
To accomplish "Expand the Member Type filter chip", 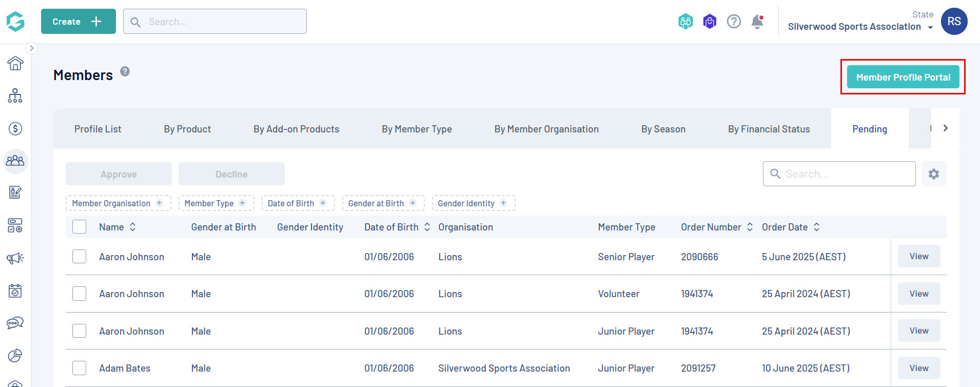I will [215, 203].
